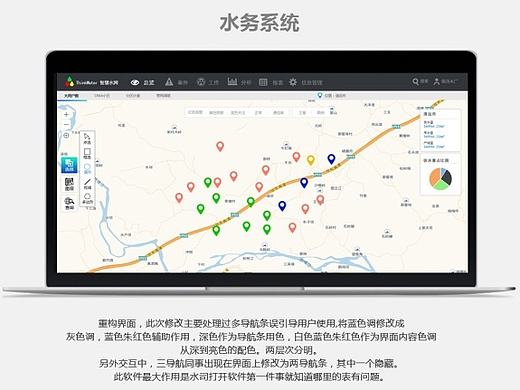Choose the rectangle box-select tool
This screenshot has height=390, width=520.
click(87, 154)
